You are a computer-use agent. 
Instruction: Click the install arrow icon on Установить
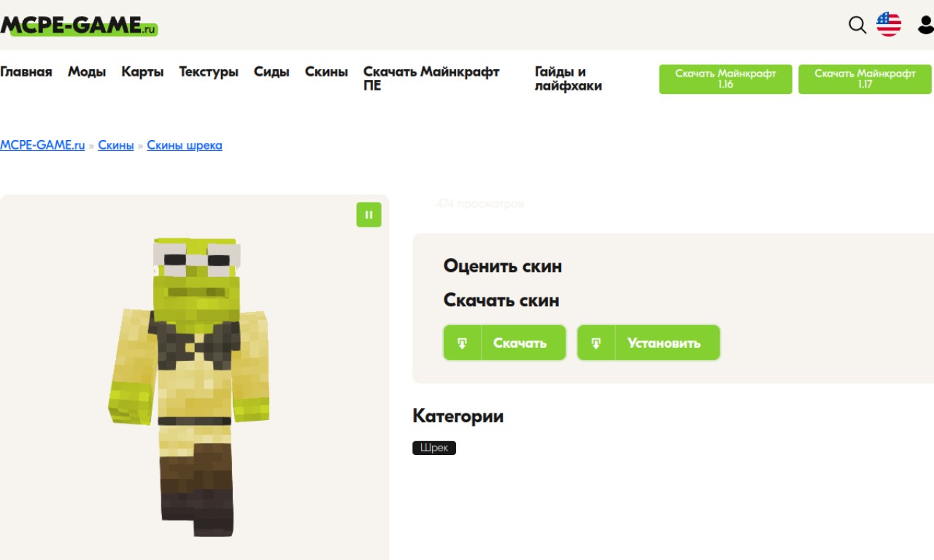click(596, 343)
